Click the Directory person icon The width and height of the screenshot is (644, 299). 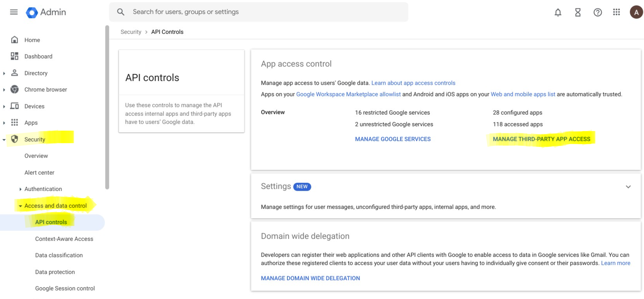pyautogui.click(x=14, y=73)
